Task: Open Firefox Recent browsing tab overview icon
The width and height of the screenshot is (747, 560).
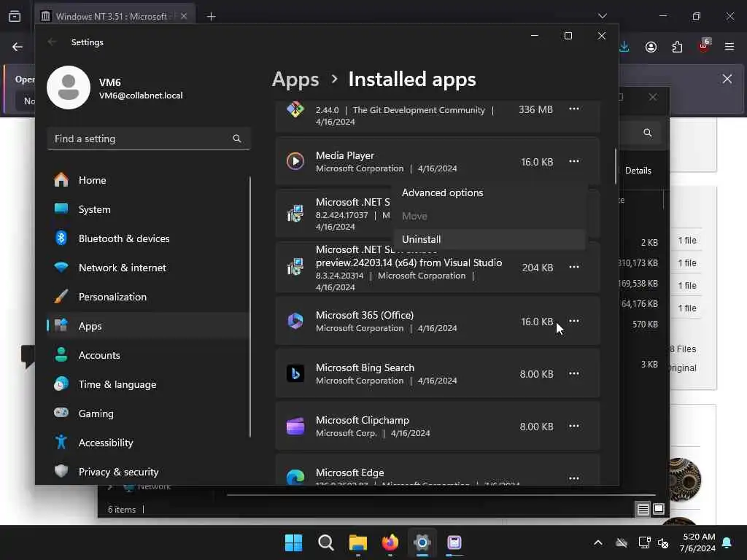Action: (x=15, y=16)
